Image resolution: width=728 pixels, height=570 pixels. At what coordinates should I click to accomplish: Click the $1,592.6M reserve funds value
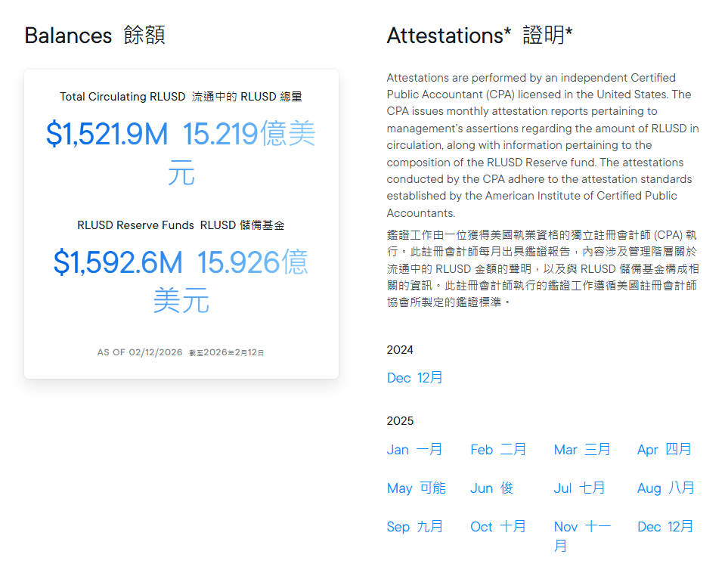point(118,262)
